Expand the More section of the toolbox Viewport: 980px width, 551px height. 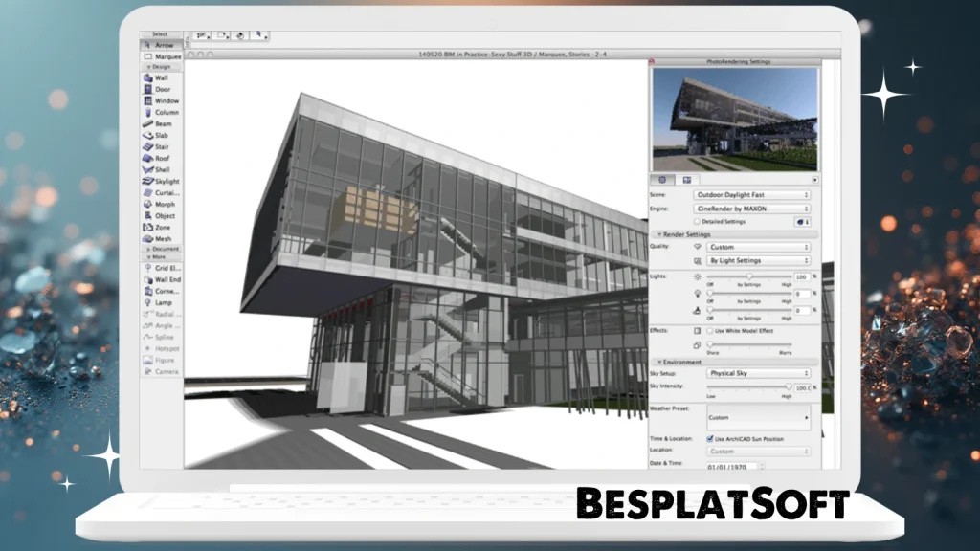(161, 258)
